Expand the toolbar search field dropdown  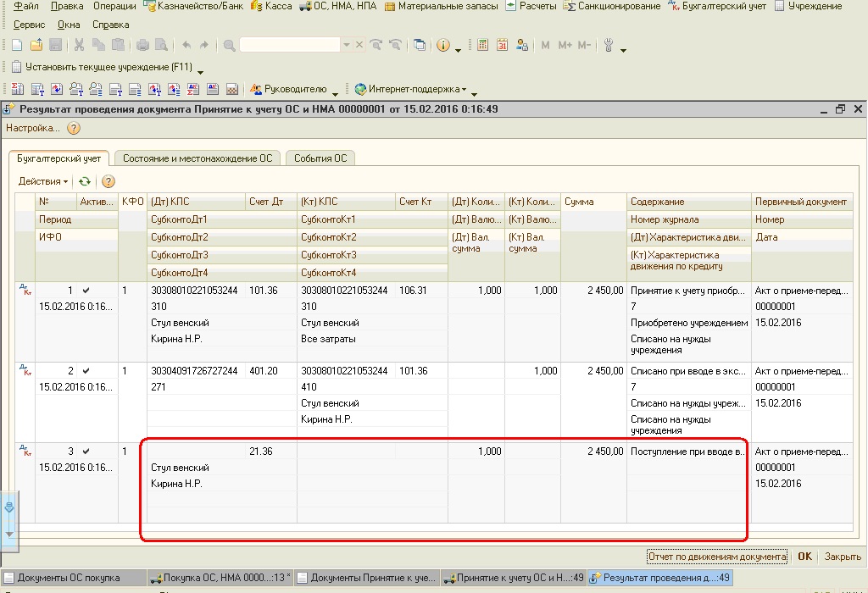pos(346,45)
